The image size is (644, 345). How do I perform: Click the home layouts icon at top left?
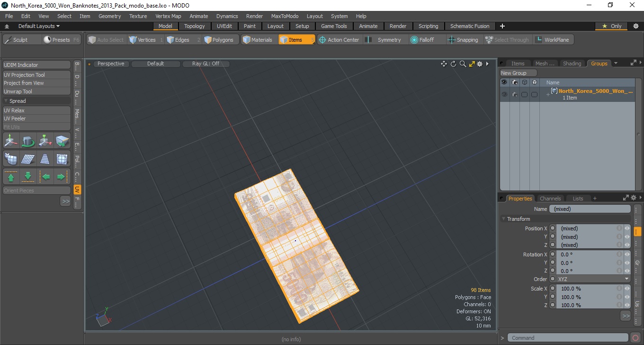tap(7, 26)
